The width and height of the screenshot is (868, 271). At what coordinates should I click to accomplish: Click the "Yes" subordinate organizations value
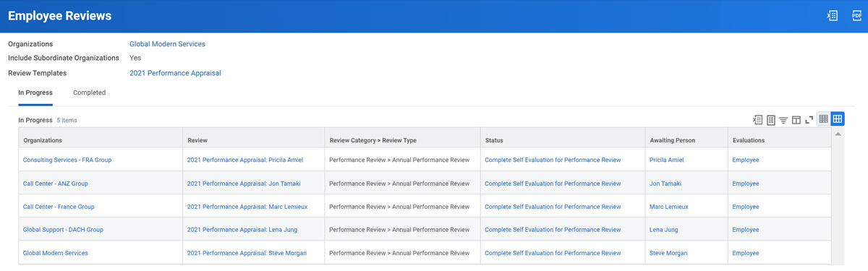[x=135, y=58]
